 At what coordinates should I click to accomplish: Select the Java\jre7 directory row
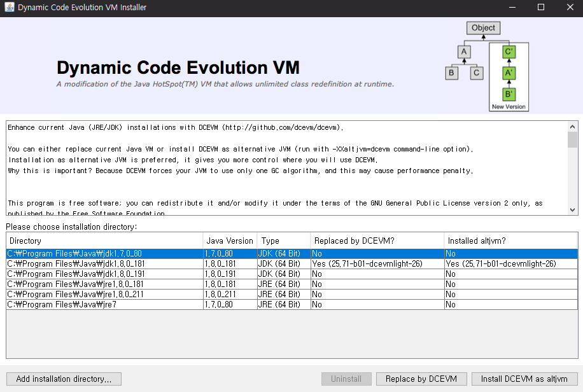(x=292, y=305)
